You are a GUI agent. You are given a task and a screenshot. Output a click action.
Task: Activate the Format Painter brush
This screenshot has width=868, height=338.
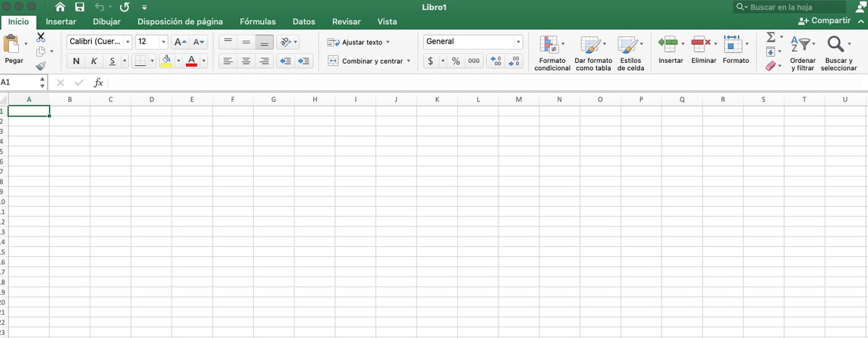tap(41, 66)
